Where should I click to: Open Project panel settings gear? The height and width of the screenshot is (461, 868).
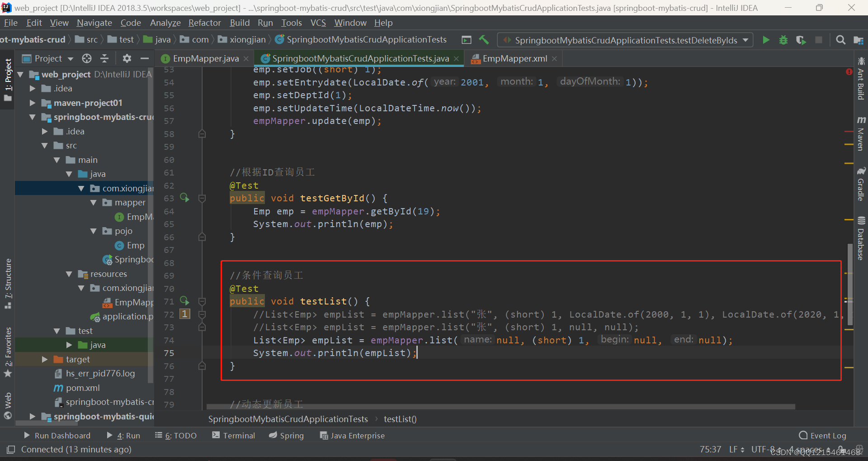point(127,58)
